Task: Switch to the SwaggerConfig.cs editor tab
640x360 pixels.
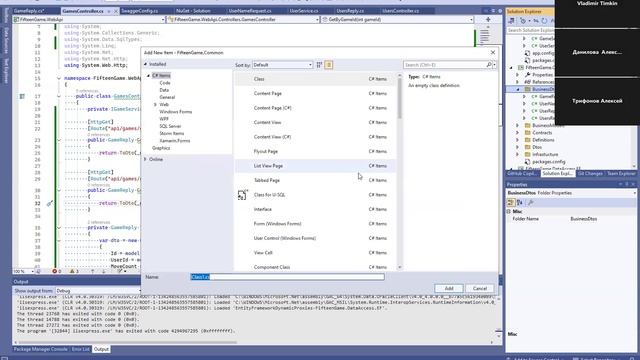Action: (140, 11)
